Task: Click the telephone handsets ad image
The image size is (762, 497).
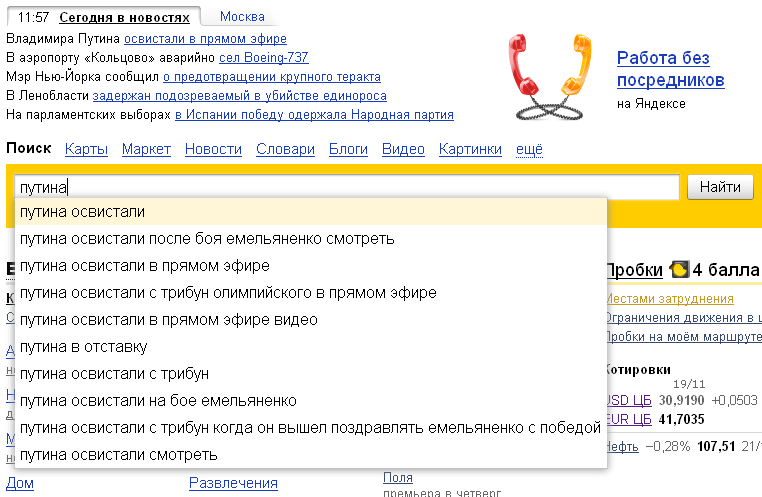Action: coord(550,77)
